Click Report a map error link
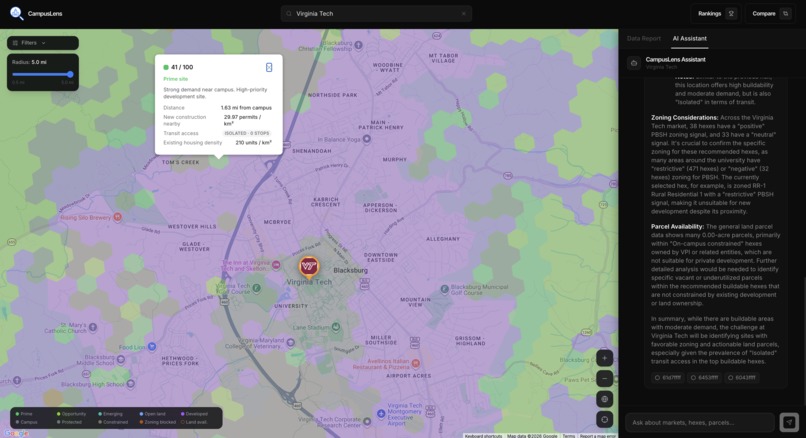The width and height of the screenshot is (806, 438). point(596,436)
